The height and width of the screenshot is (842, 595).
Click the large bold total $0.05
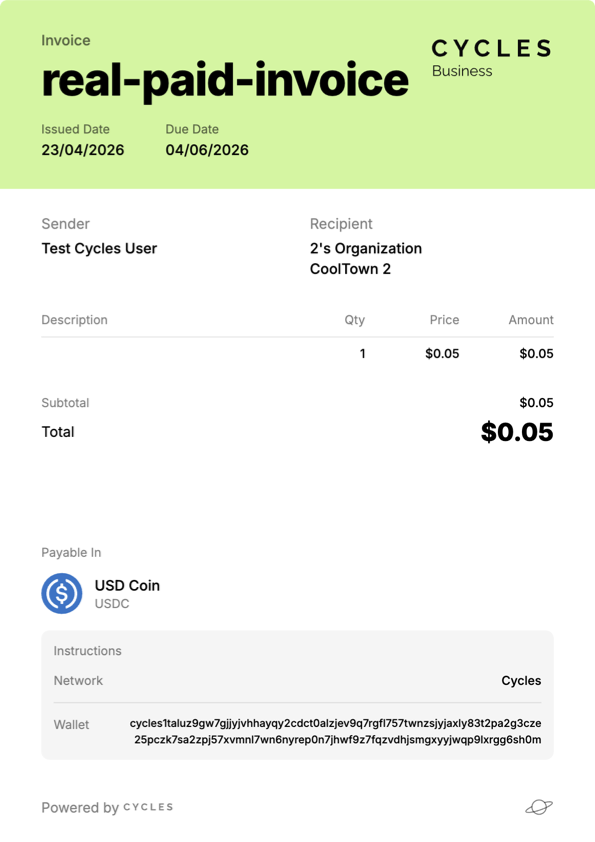coord(517,432)
